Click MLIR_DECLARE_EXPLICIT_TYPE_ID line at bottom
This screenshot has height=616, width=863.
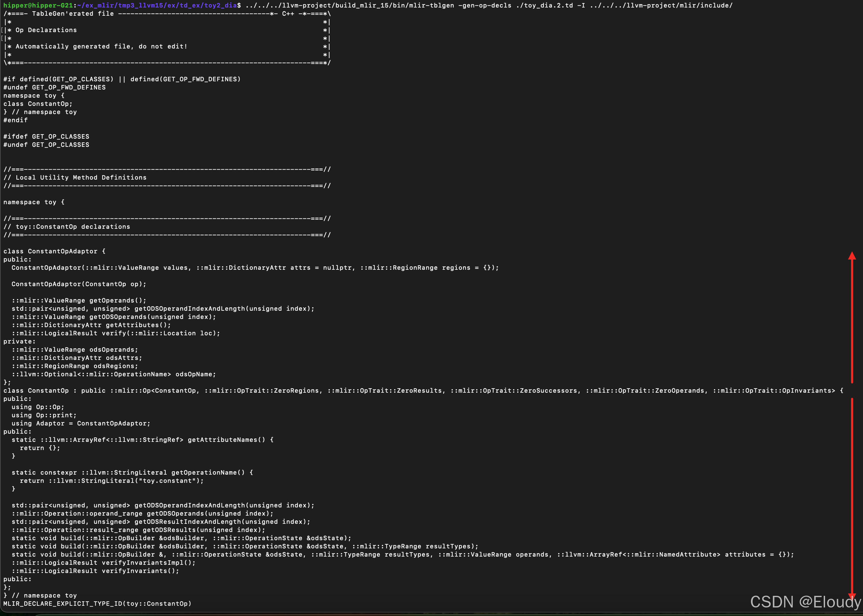click(x=97, y=603)
